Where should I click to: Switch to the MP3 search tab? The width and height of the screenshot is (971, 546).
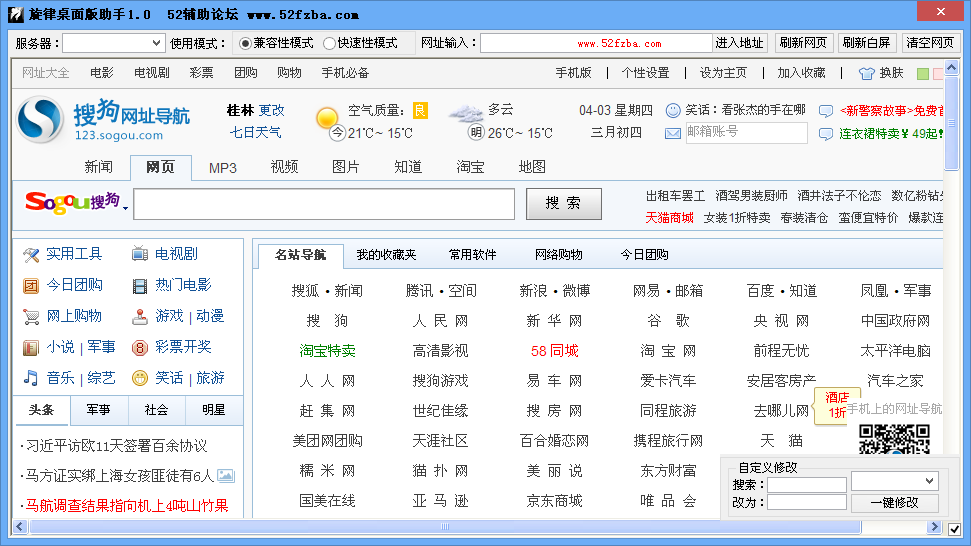(x=223, y=168)
